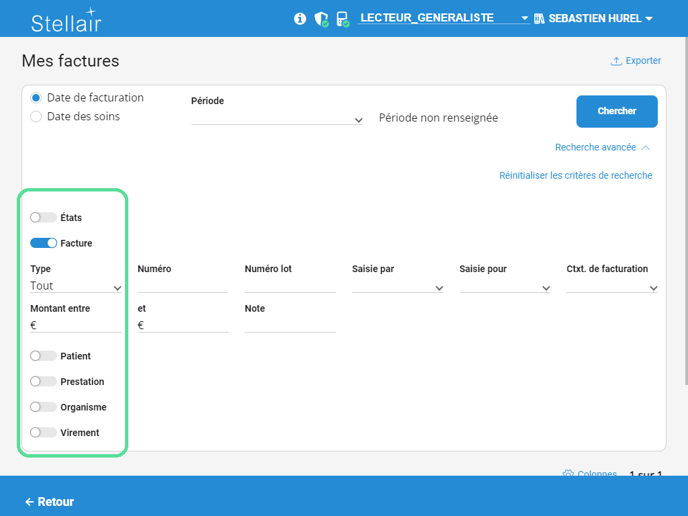Open the LECTEUR_GENERALISTE reader menu

click(x=443, y=19)
